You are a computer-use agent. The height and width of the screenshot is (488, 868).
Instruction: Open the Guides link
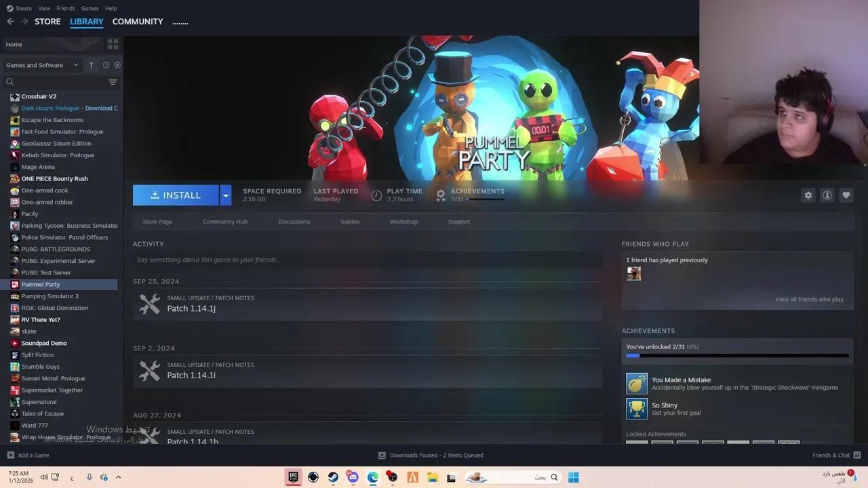(x=350, y=222)
